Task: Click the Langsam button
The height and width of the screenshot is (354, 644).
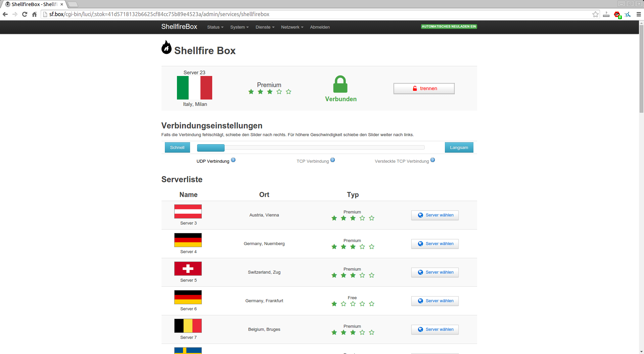Action: click(x=459, y=148)
